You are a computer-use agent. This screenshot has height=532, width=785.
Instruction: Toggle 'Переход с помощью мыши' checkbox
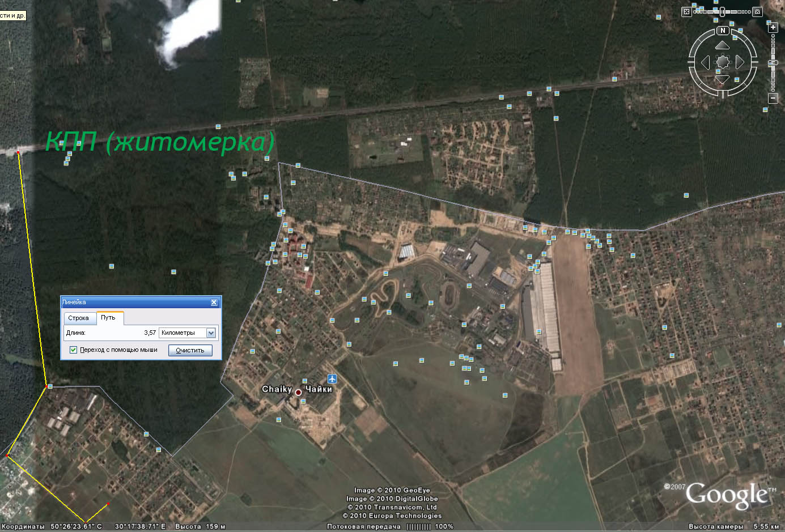coord(73,350)
